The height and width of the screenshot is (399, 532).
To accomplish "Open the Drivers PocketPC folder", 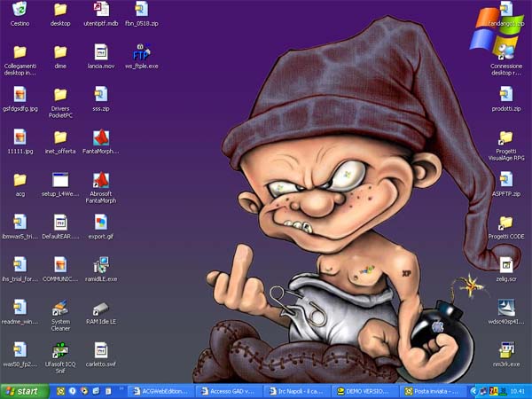I will [60, 95].
